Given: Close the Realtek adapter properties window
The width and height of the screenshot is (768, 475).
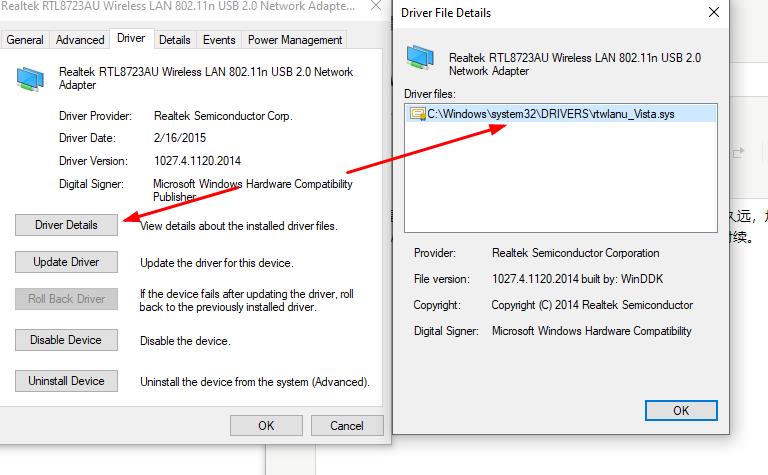Looking at the screenshot, I should coord(376,6).
